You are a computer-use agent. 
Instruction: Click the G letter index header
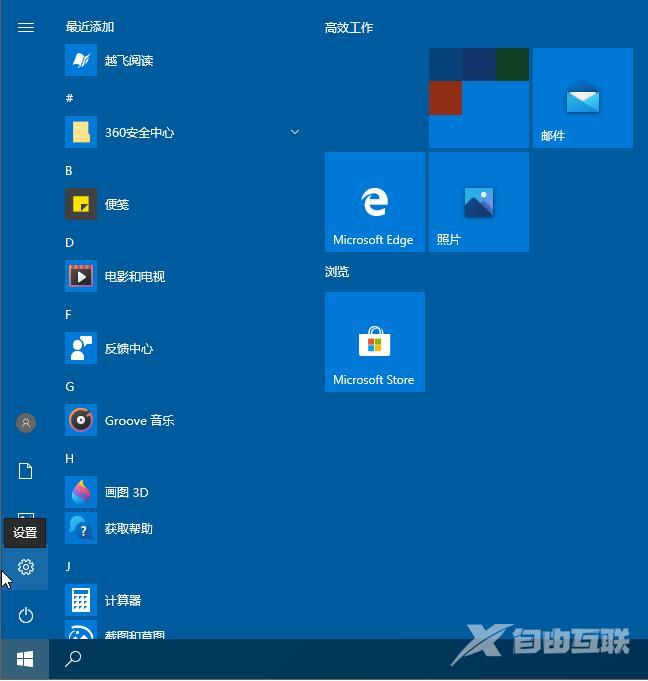(70, 387)
